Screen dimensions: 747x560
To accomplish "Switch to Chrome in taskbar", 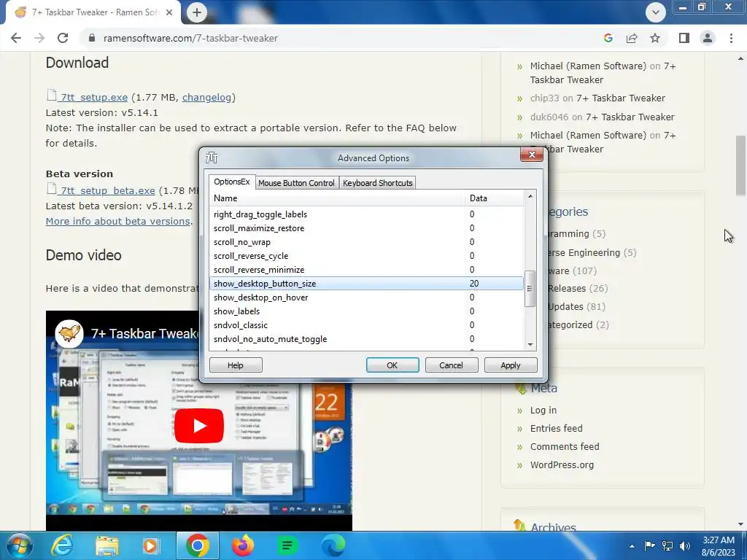I will click(x=197, y=545).
